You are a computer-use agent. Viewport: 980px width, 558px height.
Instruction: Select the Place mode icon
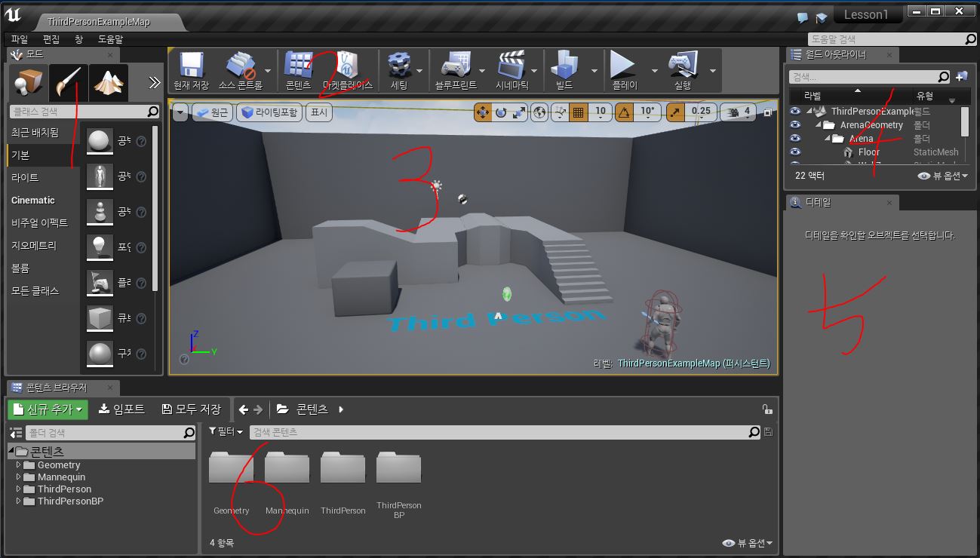point(29,82)
